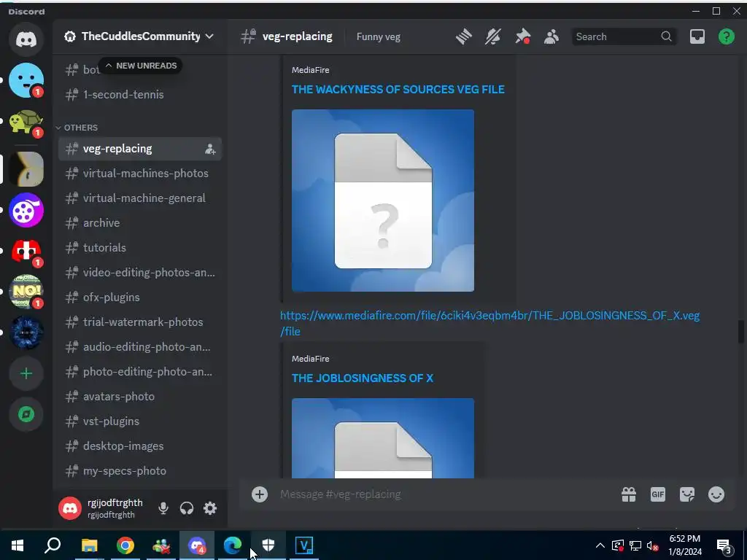The height and width of the screenshot is (560, 747).
Task: Open the tutorials channel
Action: 139,248
